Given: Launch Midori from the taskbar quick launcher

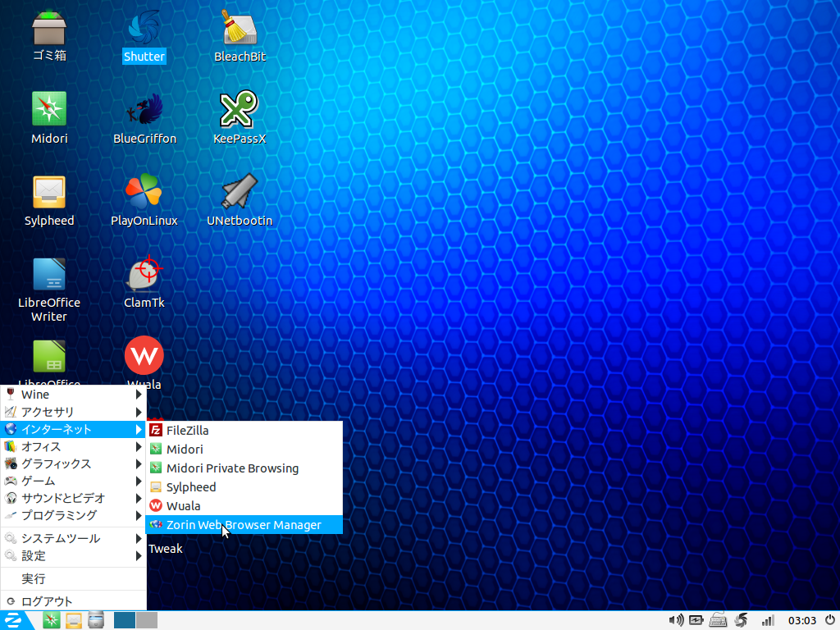Looking at the screenshot, I should (52, 620).
